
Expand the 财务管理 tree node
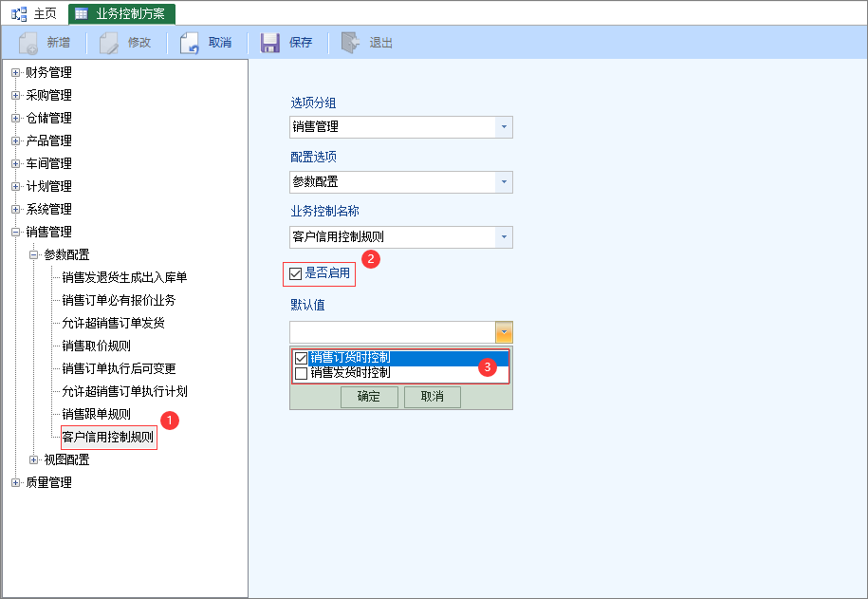point(15,72)
